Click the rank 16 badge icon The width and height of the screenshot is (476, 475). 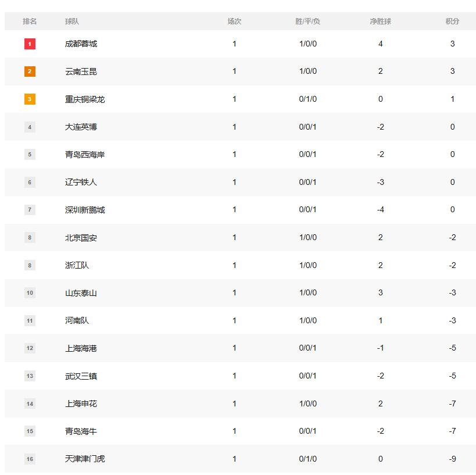click(30, 459)
